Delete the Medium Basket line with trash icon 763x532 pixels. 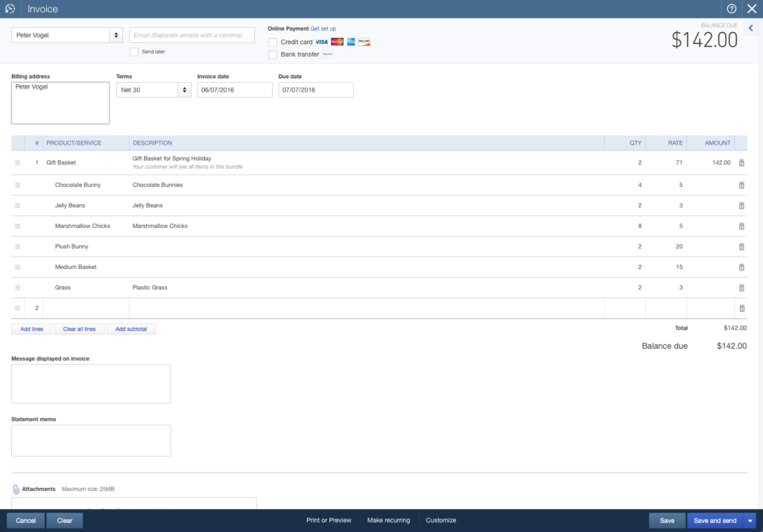[x=741, y=267]
